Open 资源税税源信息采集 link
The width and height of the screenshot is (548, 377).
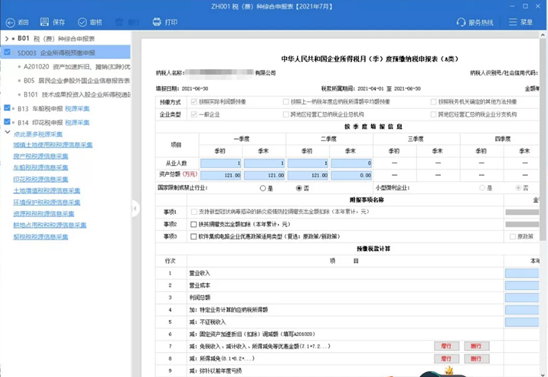[x=44, y=213]
